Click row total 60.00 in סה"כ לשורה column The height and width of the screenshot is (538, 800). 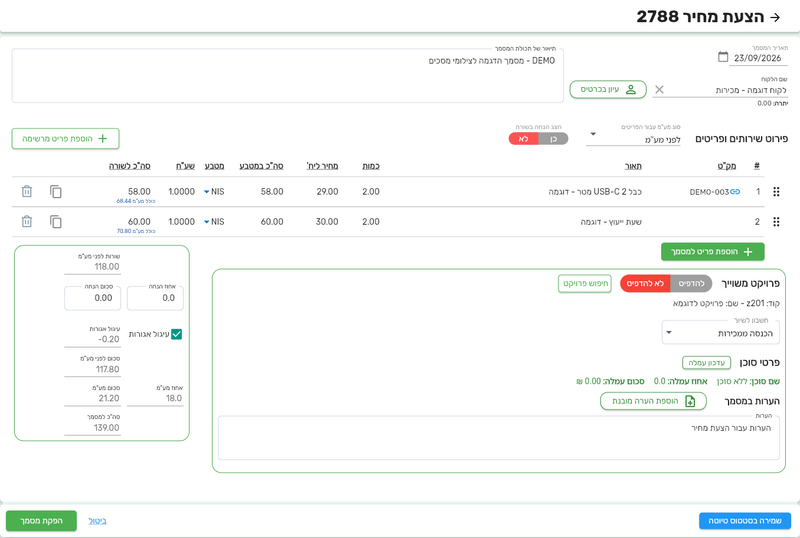pyautogui.click(x=139, y=222)
